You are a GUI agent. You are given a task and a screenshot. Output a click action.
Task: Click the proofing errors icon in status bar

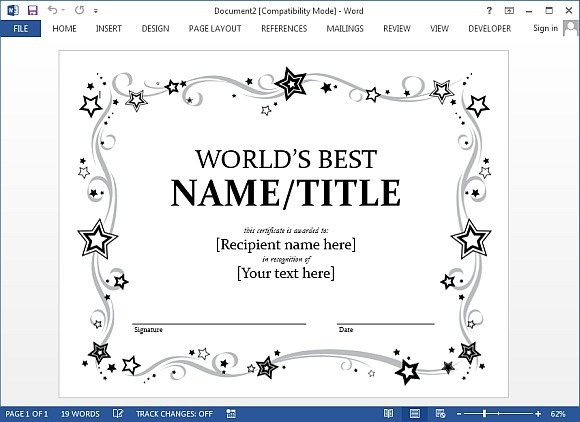[118, 413]
